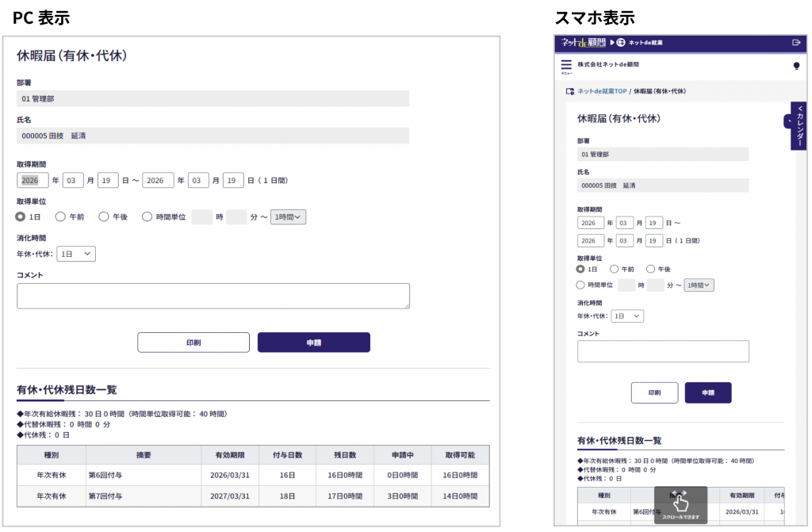
Task: Click the コメント text area in PC view
Action: pos(213,296)
